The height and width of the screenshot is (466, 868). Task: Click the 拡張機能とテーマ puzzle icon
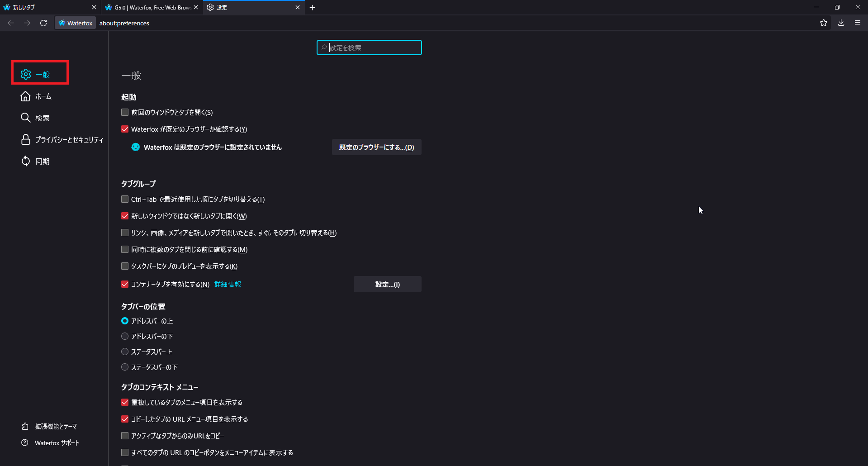[x=25, y=426]
